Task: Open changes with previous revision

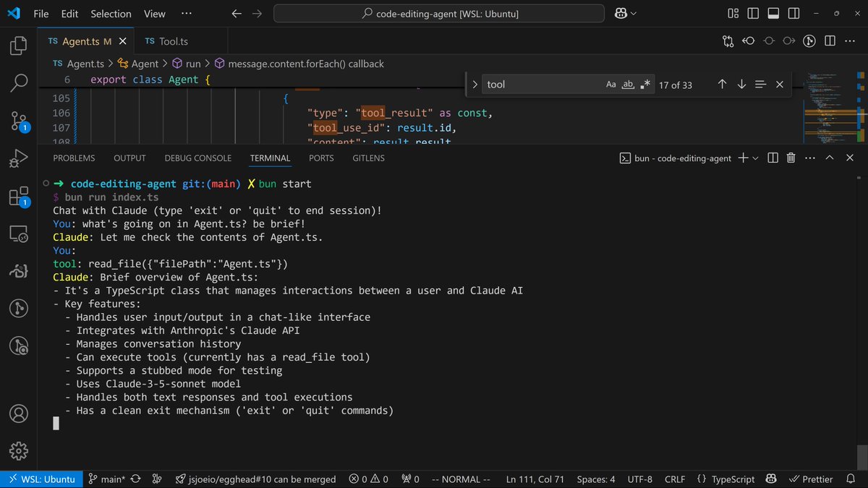Action: (749, 41)
